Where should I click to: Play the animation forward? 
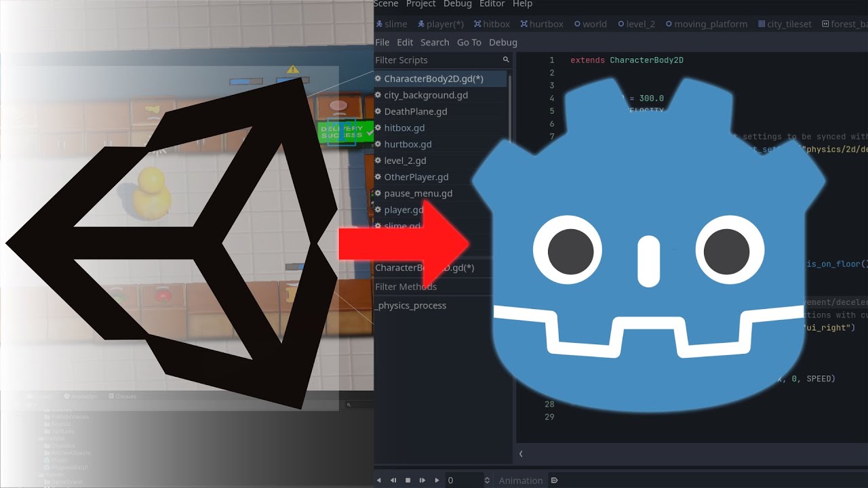click(x=436, y=481)
